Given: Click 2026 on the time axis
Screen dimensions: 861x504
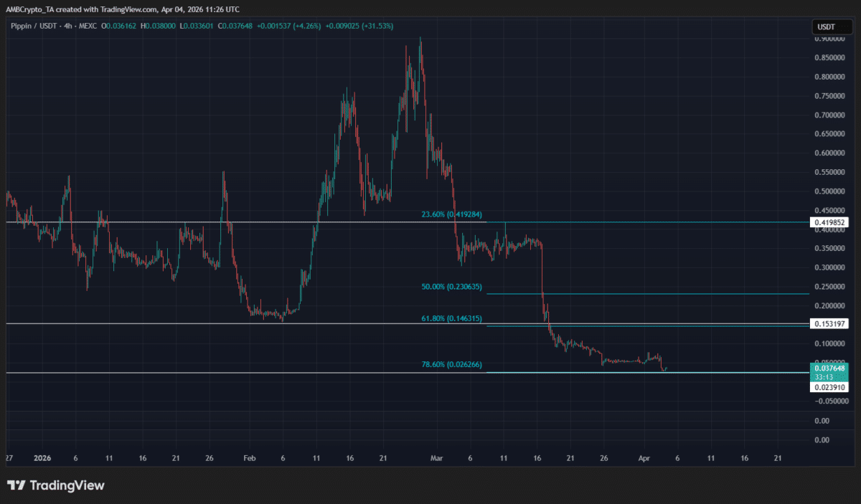Looking at the screenshot, I should 42,458.
